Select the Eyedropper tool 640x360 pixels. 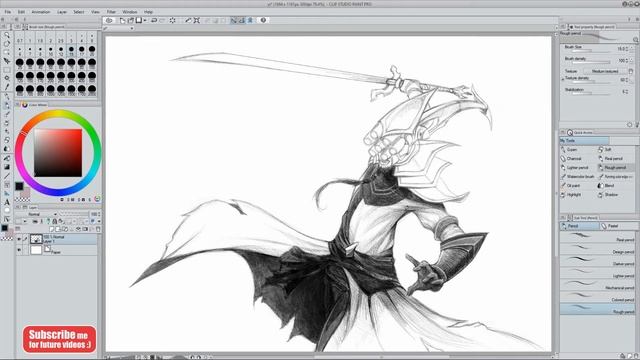(x=7, y=87)
